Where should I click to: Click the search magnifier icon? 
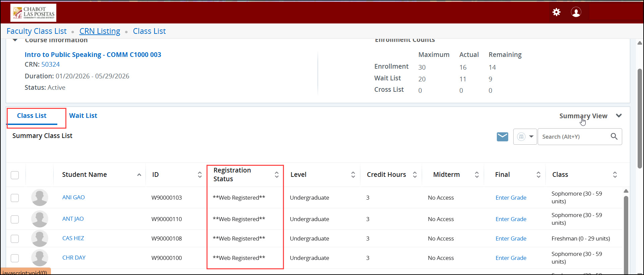(x=614, y=137)
